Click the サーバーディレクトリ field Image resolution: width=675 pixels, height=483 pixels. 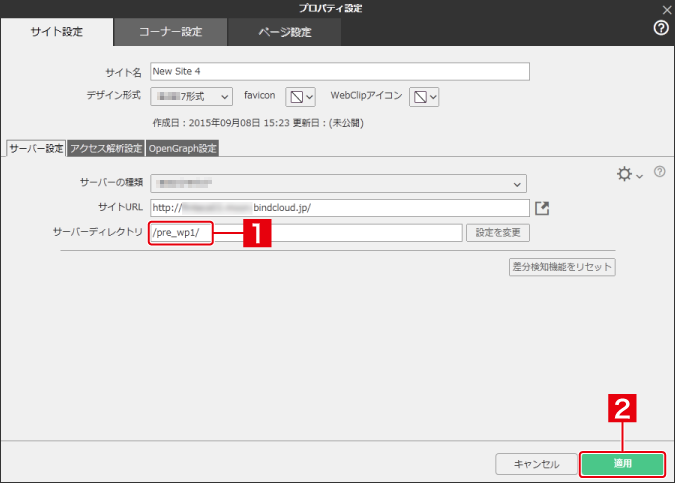click(x=306, y=233)
